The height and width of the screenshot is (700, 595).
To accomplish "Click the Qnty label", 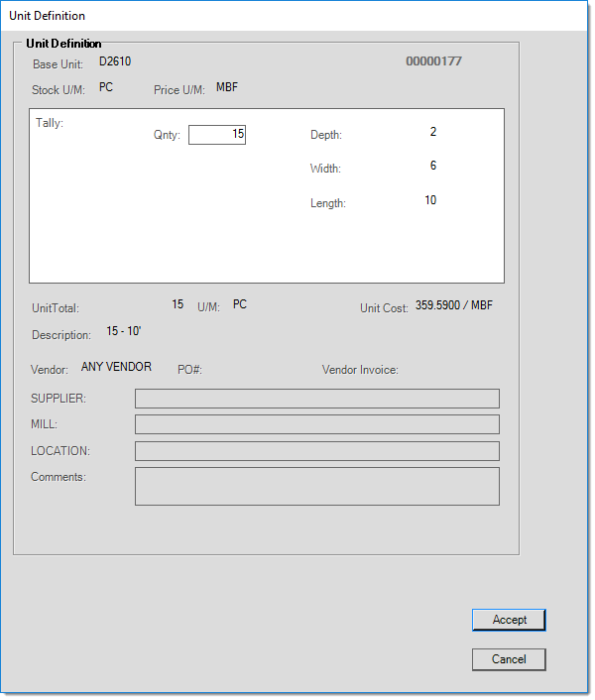I will tap(167, 135).
